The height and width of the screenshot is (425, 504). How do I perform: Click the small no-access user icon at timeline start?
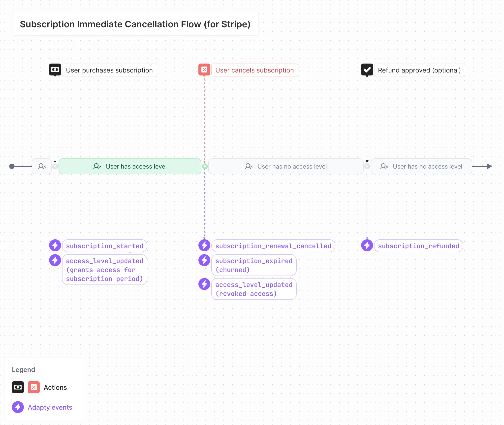tap(42, 166)
